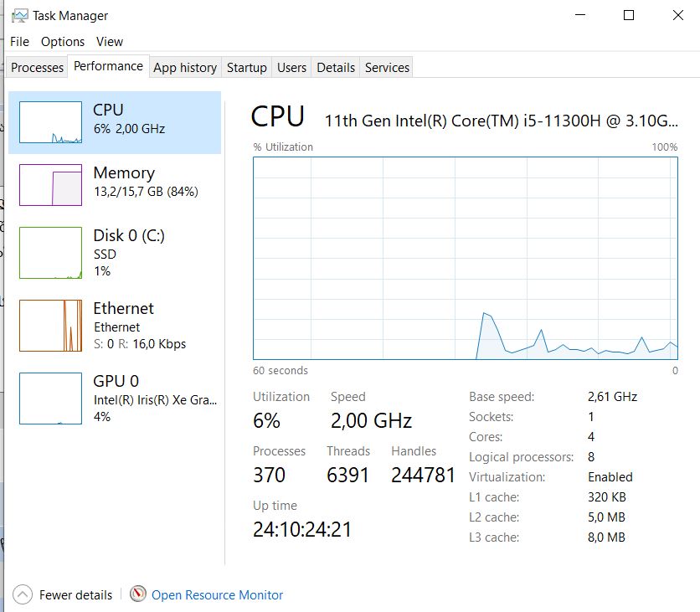The height and width of the screenshot is (612, 700).
Task: Switch to the Details tab
Action: [x=336, y=68]
